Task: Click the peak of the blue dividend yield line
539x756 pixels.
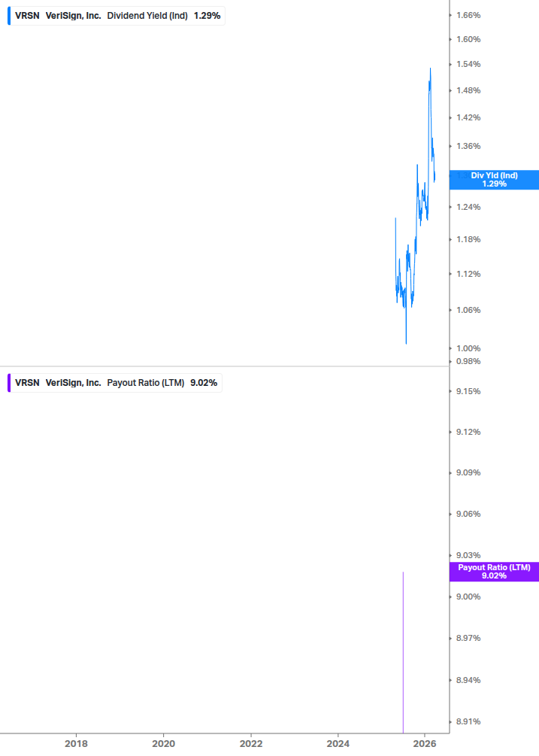Action: (430, 68)
